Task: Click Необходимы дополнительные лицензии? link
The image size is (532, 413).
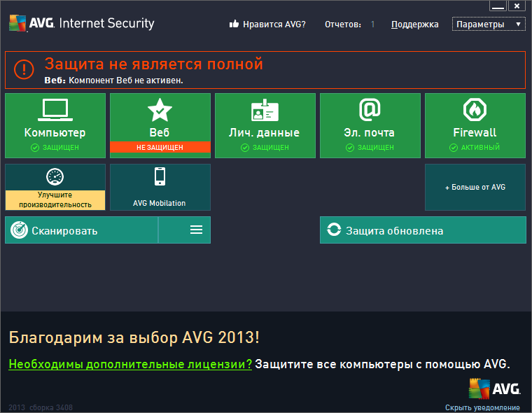Action: point(130,364)
